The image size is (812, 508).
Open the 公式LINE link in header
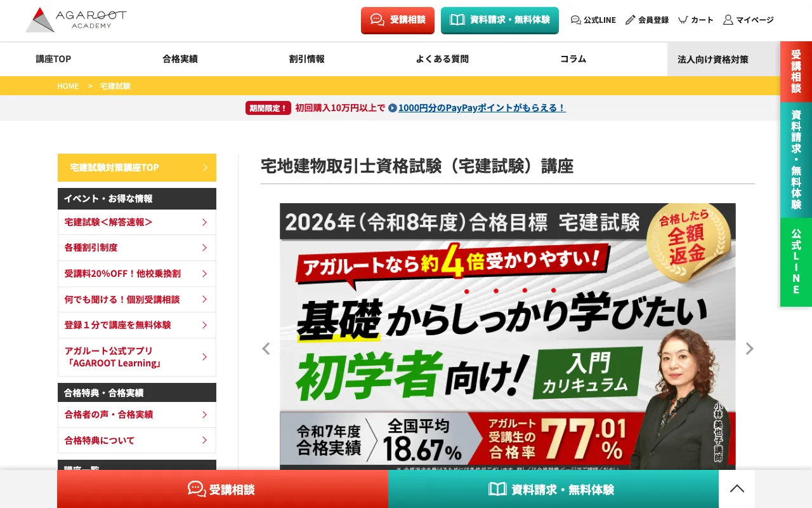coord(593,20)
